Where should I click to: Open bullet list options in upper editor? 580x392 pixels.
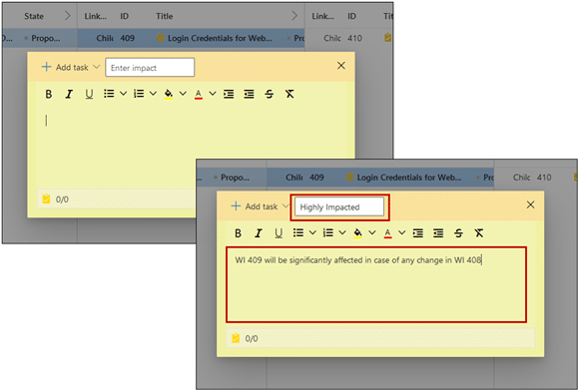(x=123, y=94)
